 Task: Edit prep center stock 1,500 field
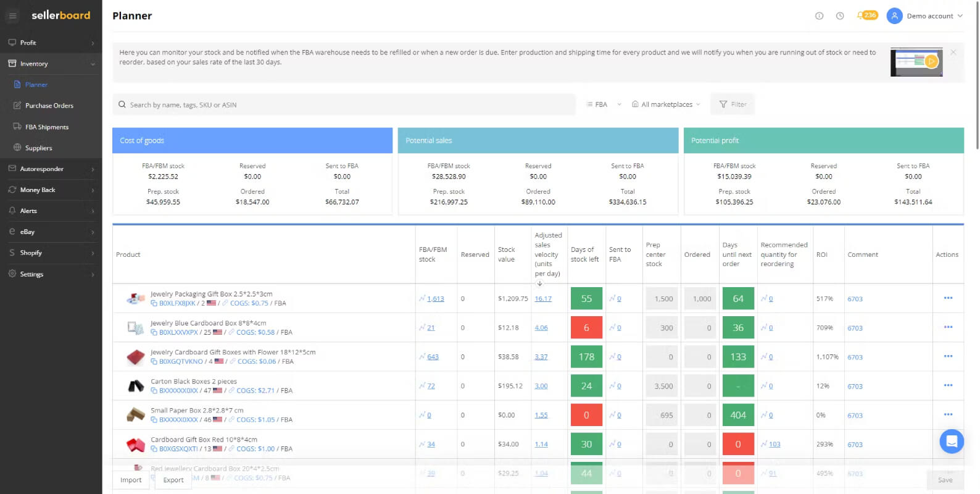click(662, 299)
